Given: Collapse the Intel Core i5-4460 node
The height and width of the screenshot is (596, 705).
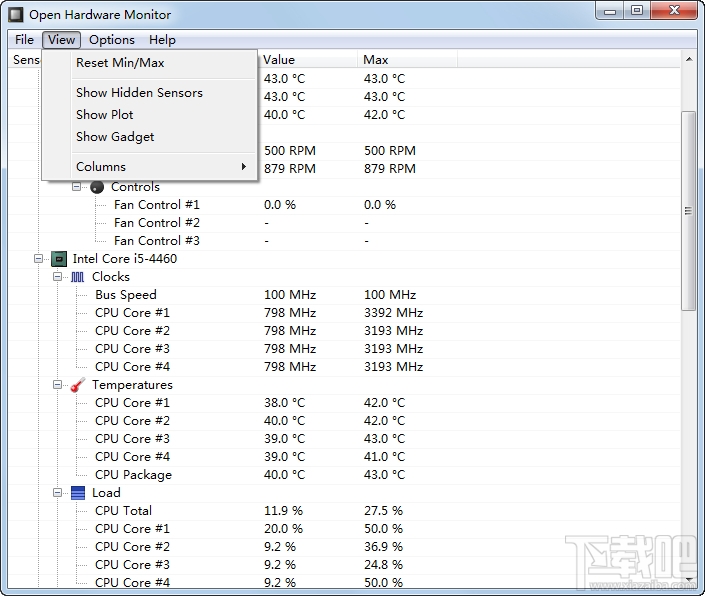Looking at the screenshot, I should pos(39,259).
